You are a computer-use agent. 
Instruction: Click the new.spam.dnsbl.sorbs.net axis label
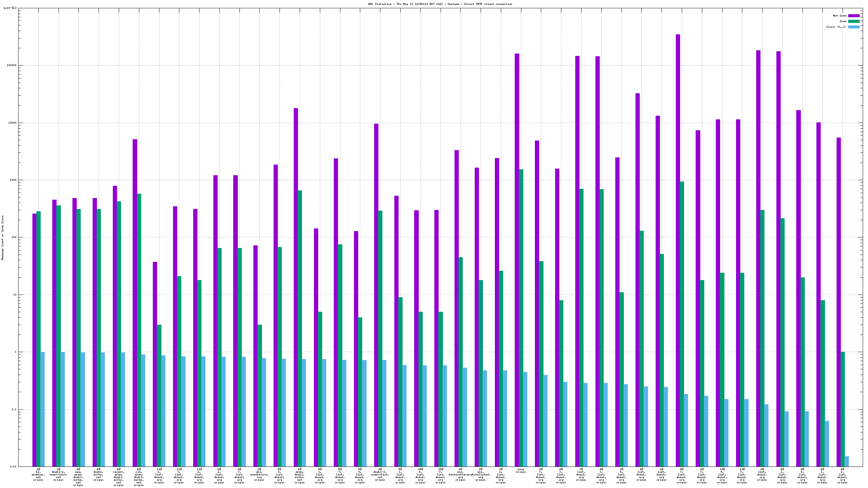pyautogui.click(x=78, y=477)
